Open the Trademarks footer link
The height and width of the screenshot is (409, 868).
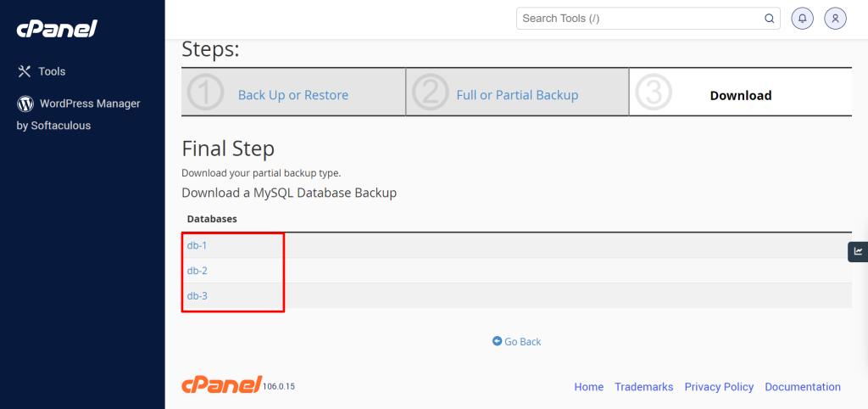coord(644,387)
